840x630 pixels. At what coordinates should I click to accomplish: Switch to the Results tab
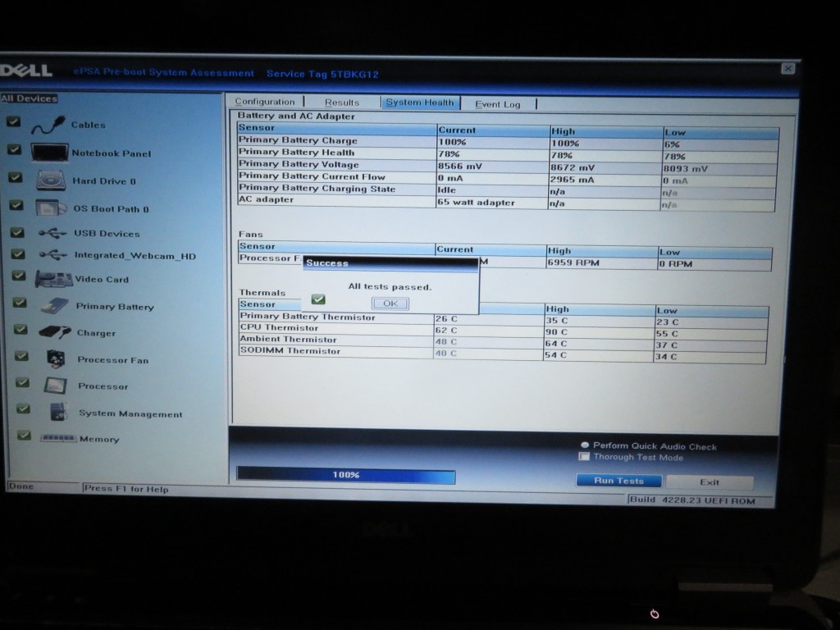(342, 103)
